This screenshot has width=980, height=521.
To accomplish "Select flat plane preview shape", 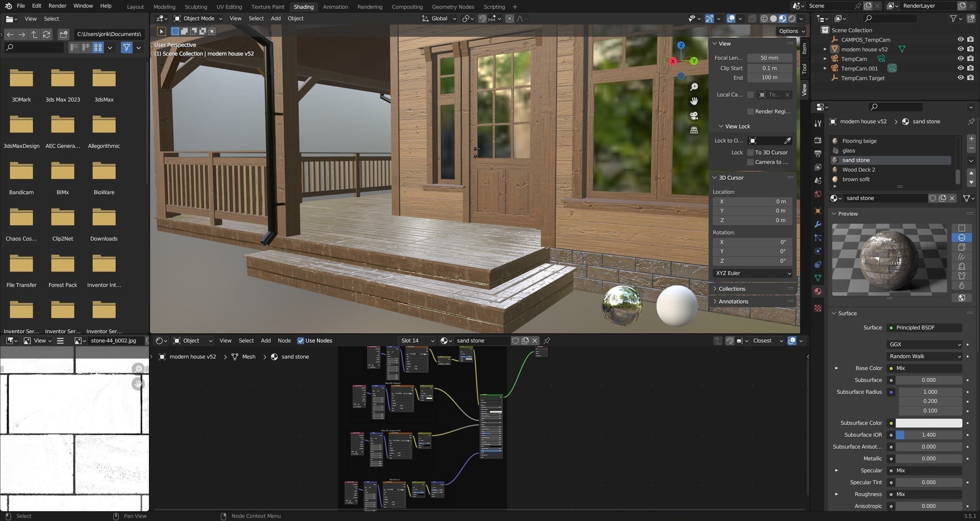I will [x=961, y=228].
